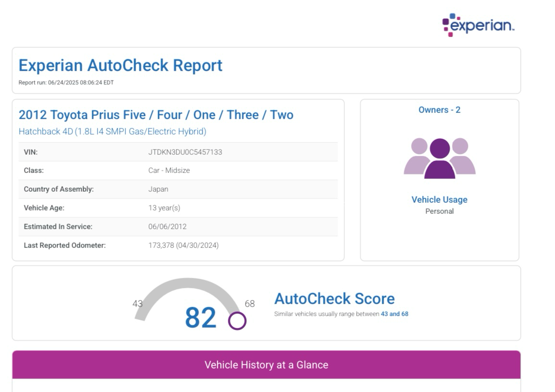
Task: Click the purple score gauge marker circle
Action: point(237,320)
